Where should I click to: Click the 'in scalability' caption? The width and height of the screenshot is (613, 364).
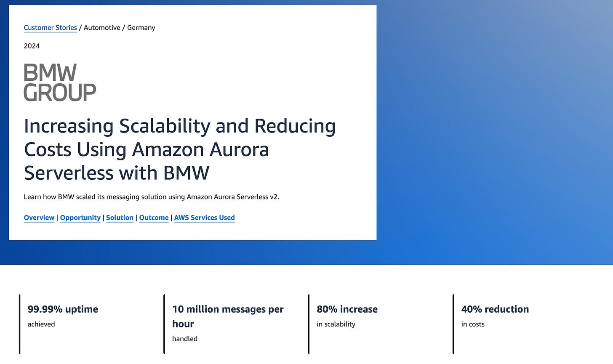(x=336, y=324)
